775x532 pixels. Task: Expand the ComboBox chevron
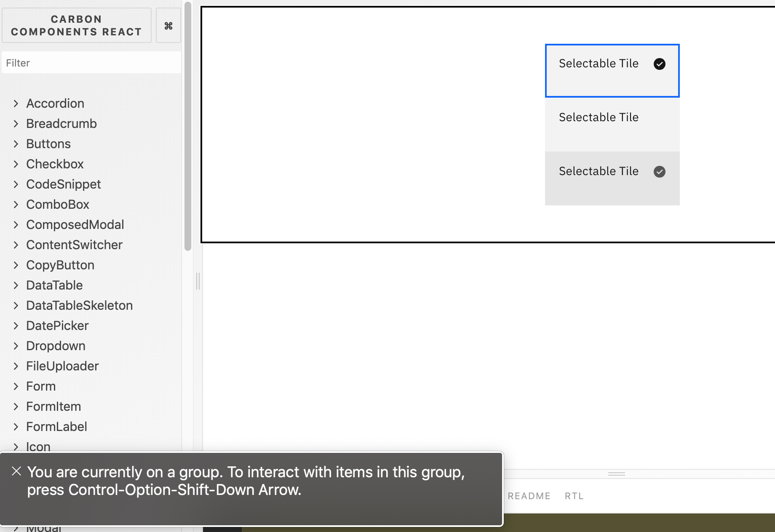click(x=16, y=205)
